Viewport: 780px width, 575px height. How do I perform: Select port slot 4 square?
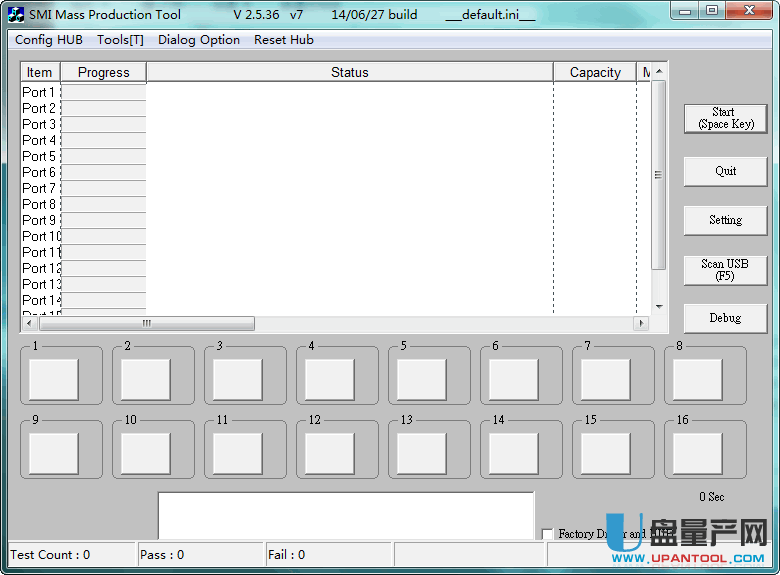pos(329,379)
